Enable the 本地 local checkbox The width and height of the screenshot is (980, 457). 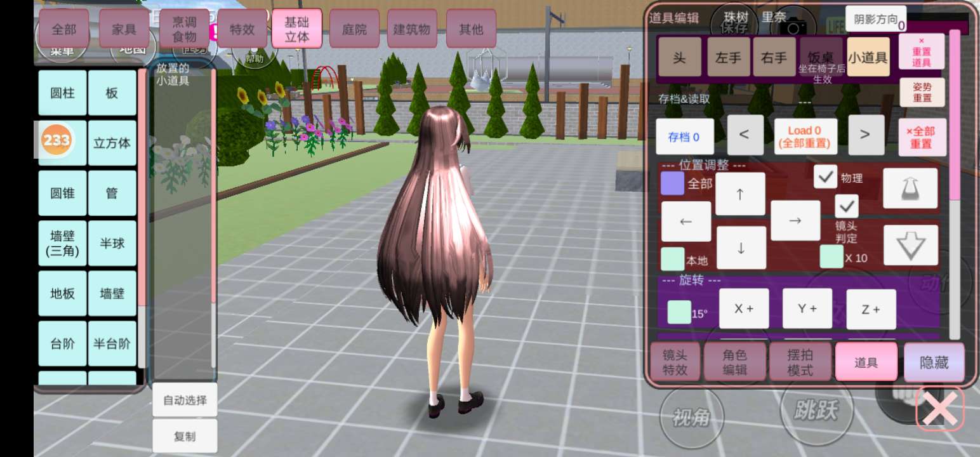673,259
